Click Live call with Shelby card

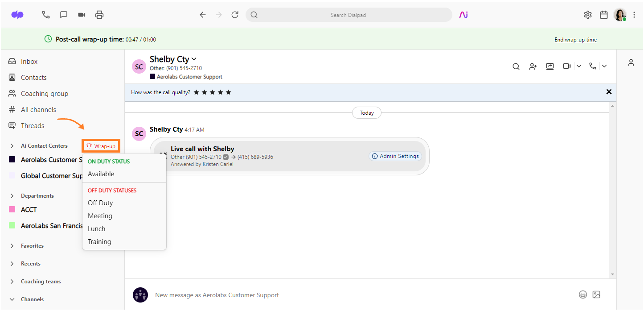pos(290,156)
